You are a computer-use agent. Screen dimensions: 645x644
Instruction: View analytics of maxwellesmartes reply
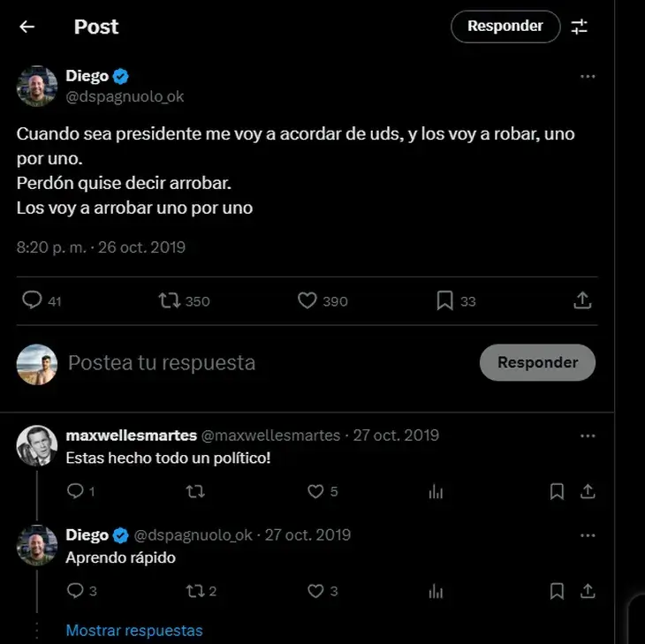(436, 491)
